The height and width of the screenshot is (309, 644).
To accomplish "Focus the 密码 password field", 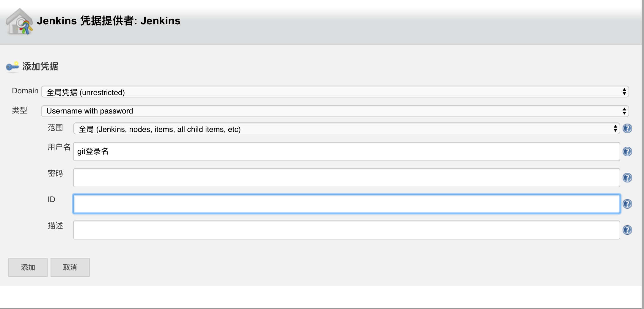I will [347, 178].
